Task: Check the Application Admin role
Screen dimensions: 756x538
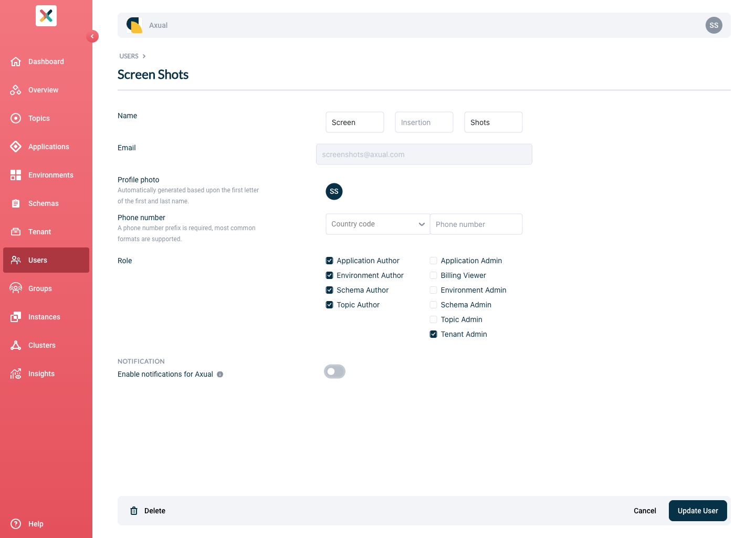Action: coord(433,261)
